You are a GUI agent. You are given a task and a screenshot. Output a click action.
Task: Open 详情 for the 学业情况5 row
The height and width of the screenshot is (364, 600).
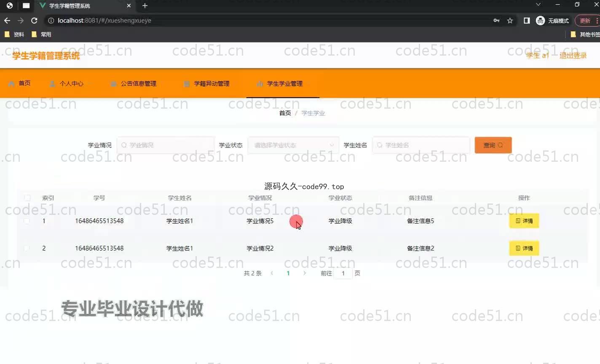524,221
